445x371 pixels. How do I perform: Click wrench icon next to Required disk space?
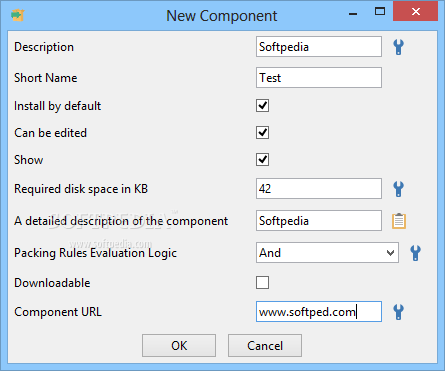pyautogui.click(x=399, y=189)
